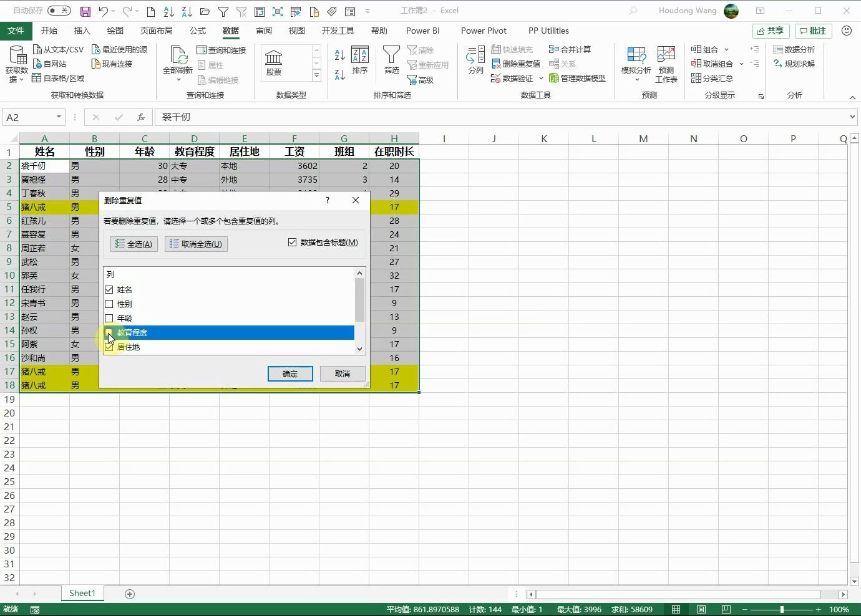
Task: Select the Sheet1 worksheet tab
Action: [x=82, y=594]
